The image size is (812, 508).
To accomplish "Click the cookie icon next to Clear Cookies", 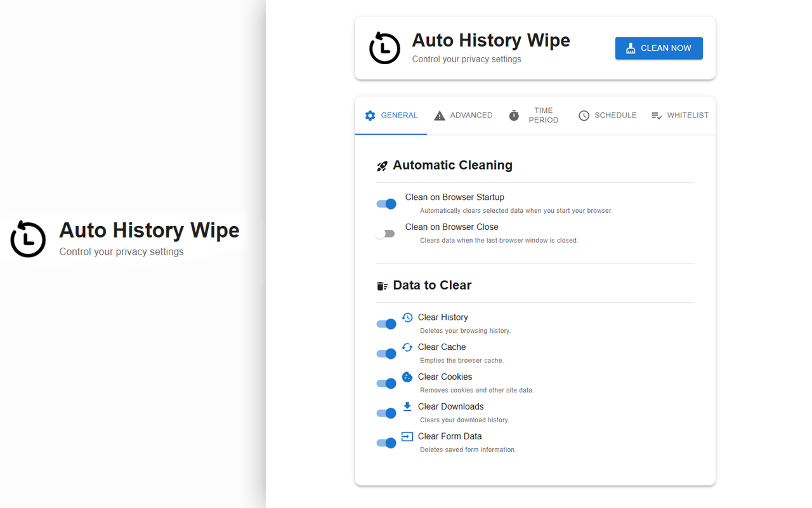I will pos(407,377).
